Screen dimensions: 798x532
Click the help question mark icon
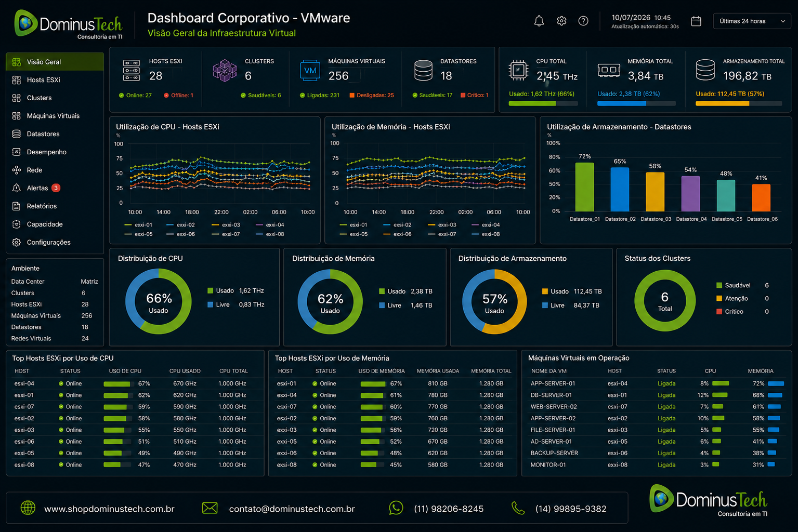click(x=583, y=21)
